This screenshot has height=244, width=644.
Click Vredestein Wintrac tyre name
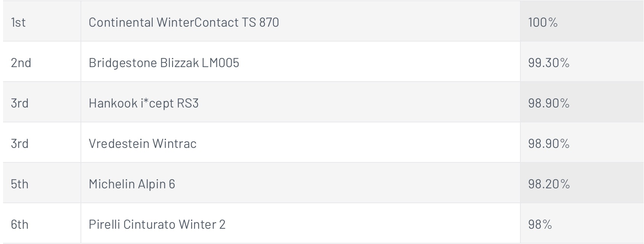142,143
